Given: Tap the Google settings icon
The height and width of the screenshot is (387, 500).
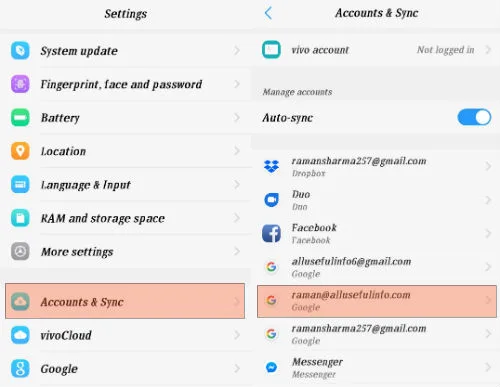Looking at the screenshot, I should (x=20, y=369).
